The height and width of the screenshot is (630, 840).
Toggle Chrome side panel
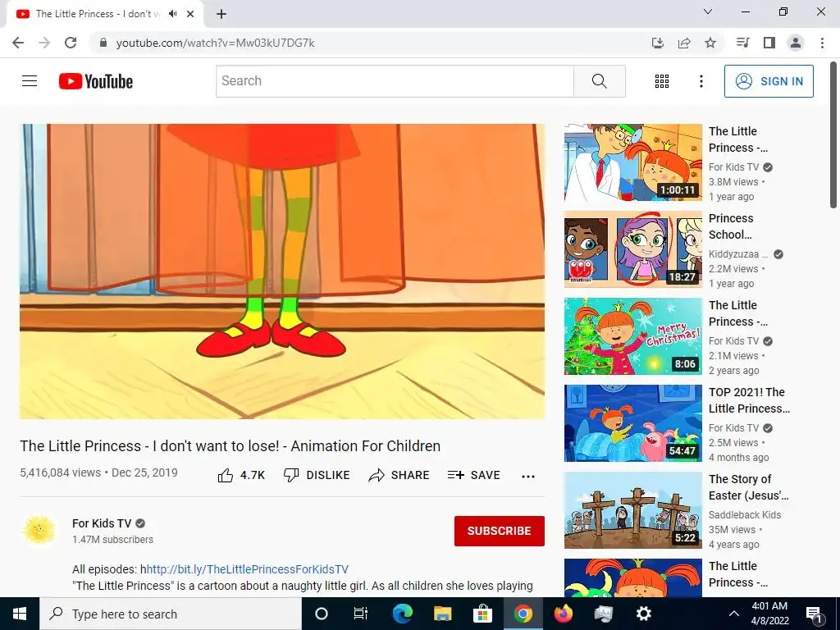click(769, 43)
